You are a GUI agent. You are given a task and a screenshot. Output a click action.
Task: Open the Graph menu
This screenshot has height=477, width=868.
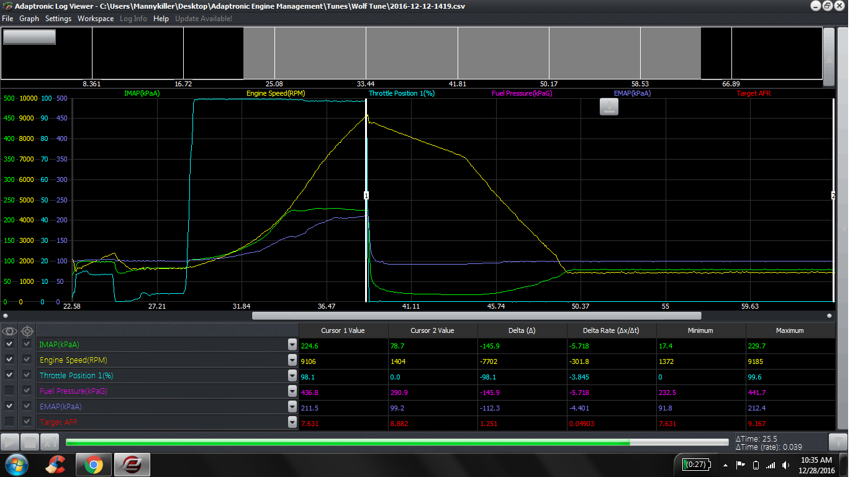point(29,19)
